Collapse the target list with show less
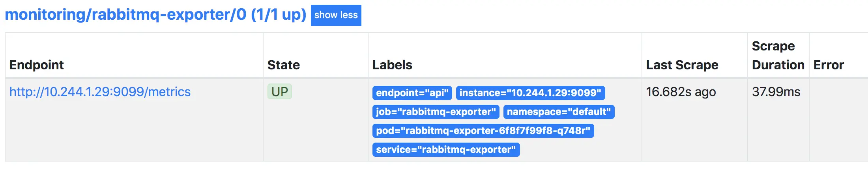Screen dimensions: 868x182 pos(336,15)
